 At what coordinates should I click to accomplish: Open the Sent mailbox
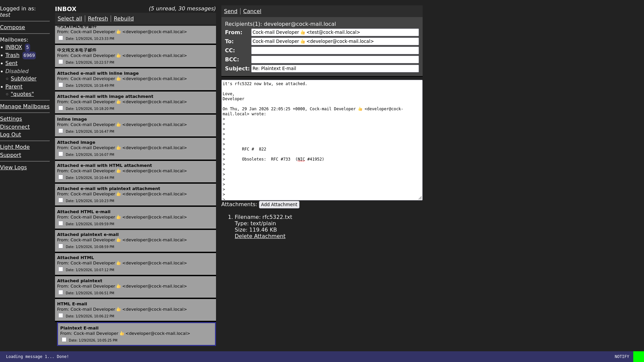tap(11, 63)
